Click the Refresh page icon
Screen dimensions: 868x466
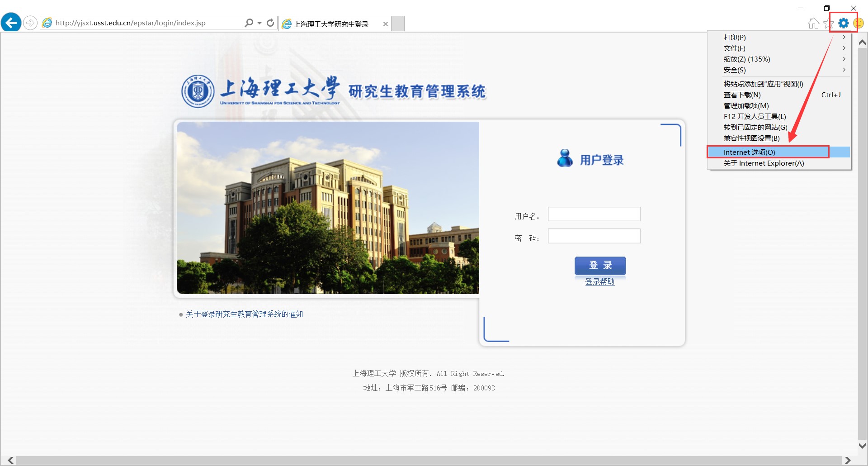[270, 23]
